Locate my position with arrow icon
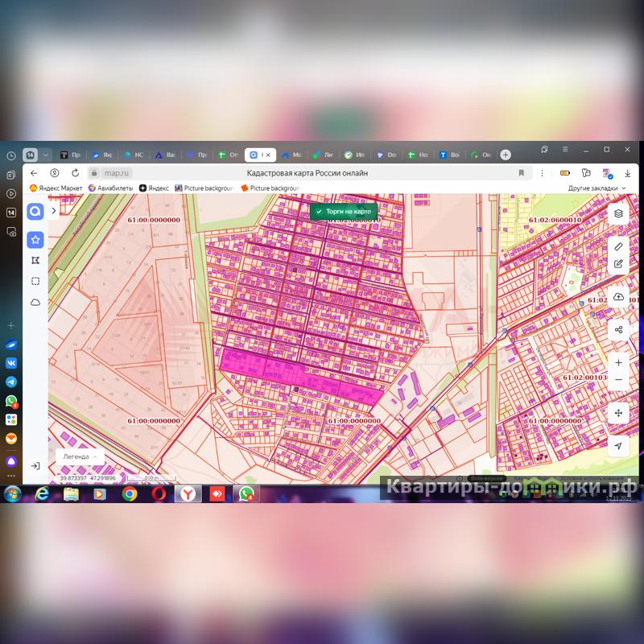644x644 pixels. pos(618,446)
